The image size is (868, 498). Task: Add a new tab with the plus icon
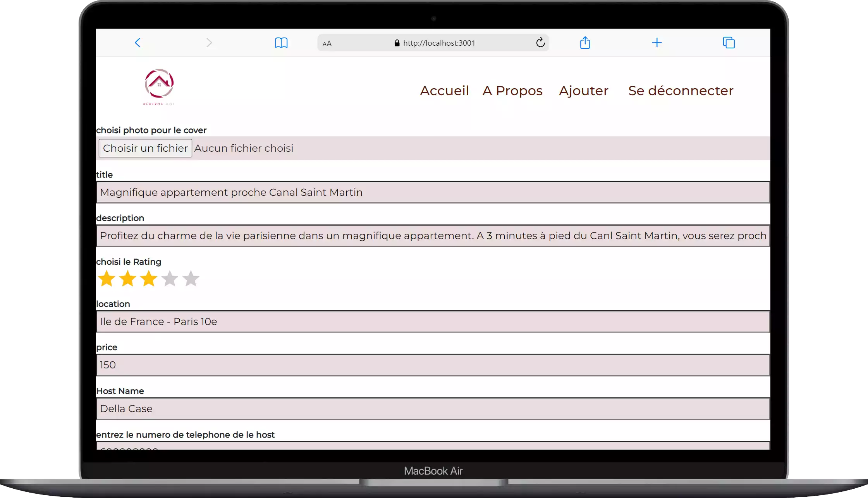[657, 43]
